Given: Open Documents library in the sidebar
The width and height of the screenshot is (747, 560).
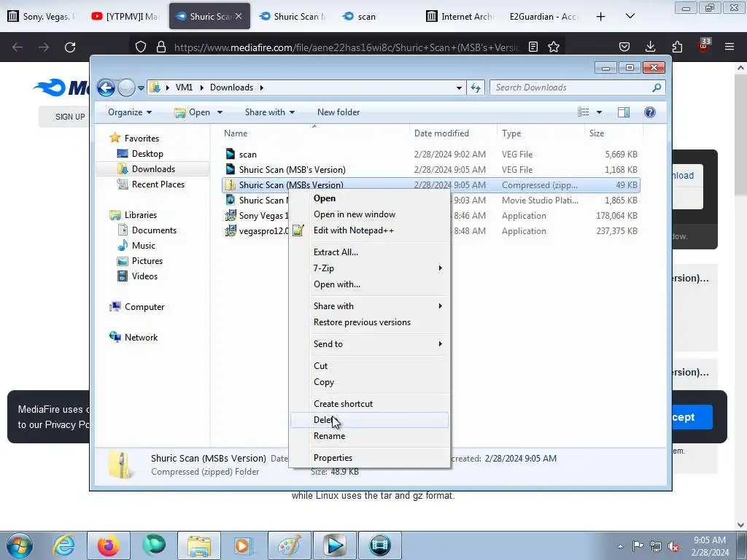Looking at the screenshot, I should (154, 230).
